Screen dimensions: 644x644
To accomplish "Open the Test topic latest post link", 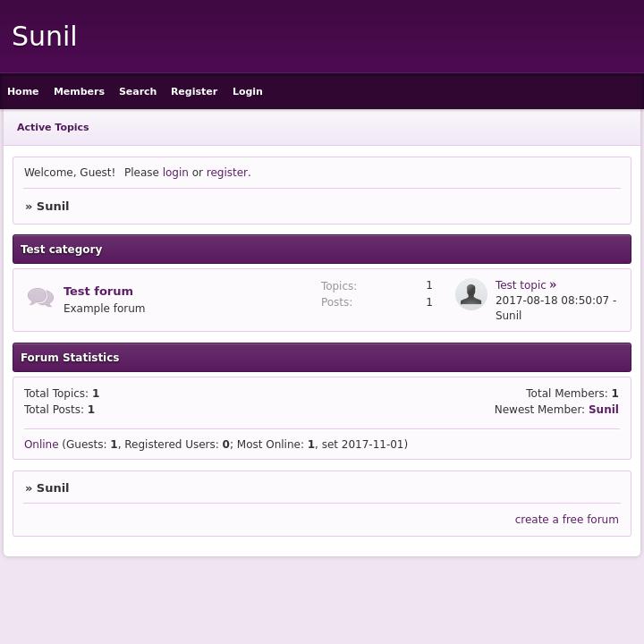I will click(x=521, y=285).
